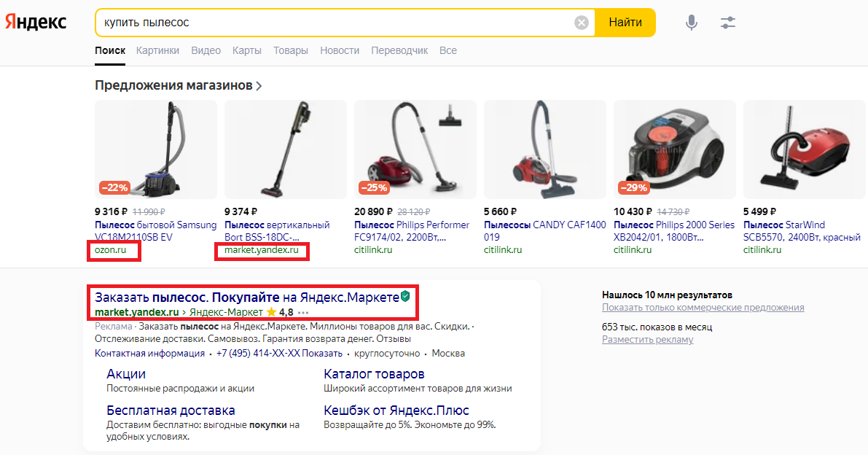Open the Кешбэк от Яндекс.Плюс sitelink
Screen dimensions: 868x455
pyautogui.click(x=396, y=411)
